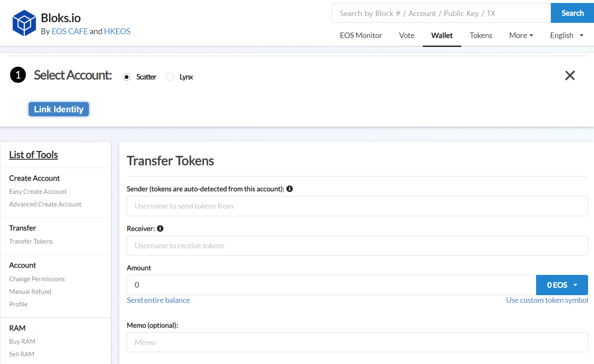
Task: Open Transfer Tokens in the sidebar
Action: coord(31,242)
